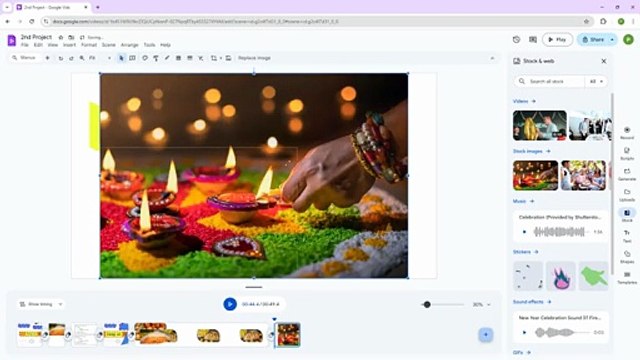Open the Arrange menu
640x360 pixels.
[129, 45]
